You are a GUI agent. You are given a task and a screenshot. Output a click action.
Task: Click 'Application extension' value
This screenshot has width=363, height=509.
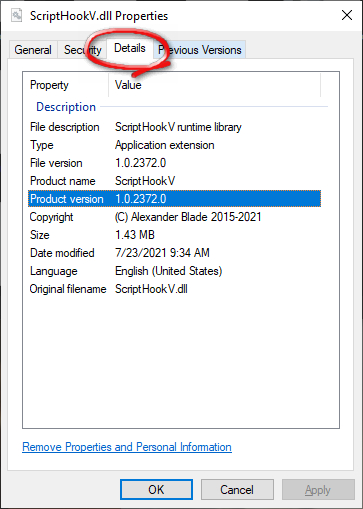point(164,145)
